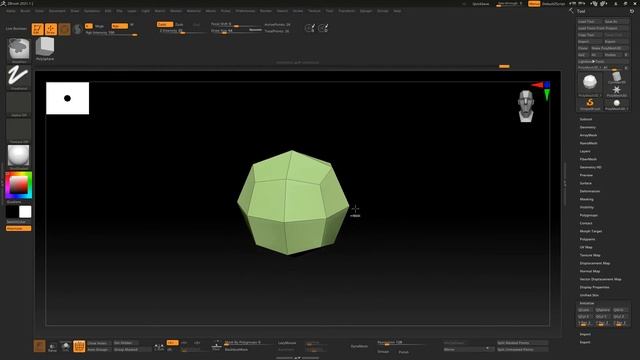Click second circular icon beside TotalPoints
This screenshot has width=640, height=360.
(x=323, y=28)
